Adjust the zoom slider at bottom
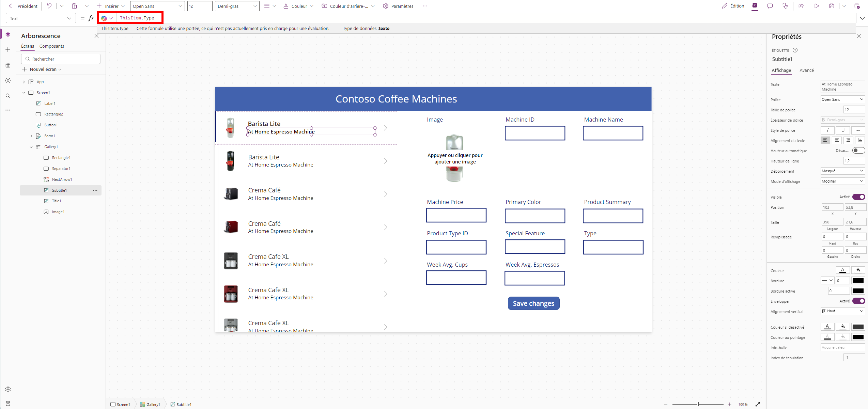 698,404
